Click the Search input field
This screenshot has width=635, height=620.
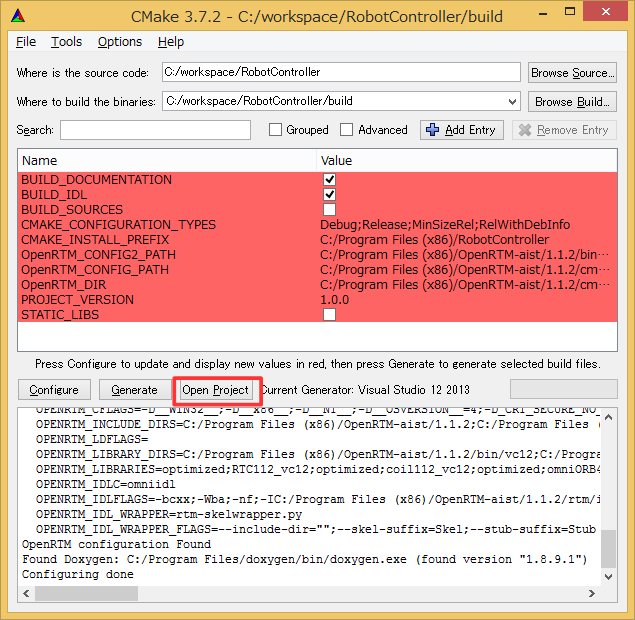154,130
